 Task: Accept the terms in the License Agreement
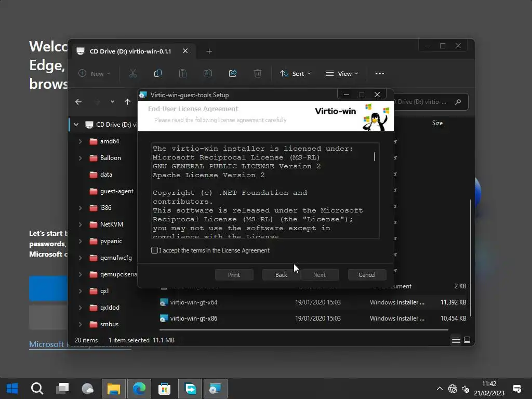(x=155, y=250)
